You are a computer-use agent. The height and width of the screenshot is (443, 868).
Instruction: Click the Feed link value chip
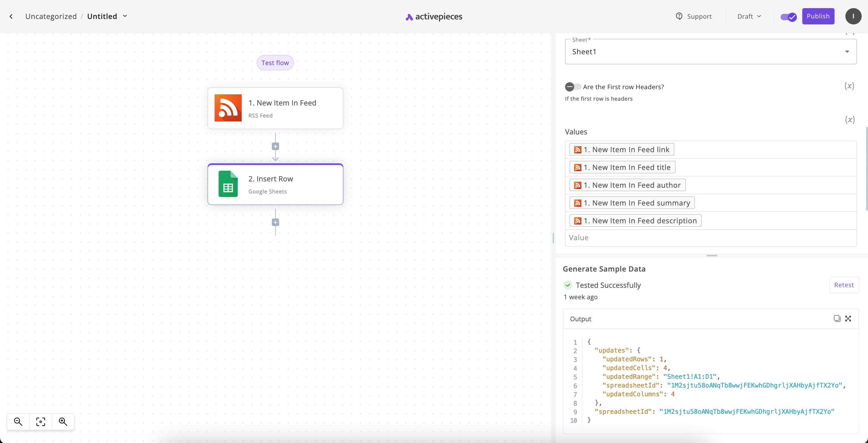[x=622, y=149]
